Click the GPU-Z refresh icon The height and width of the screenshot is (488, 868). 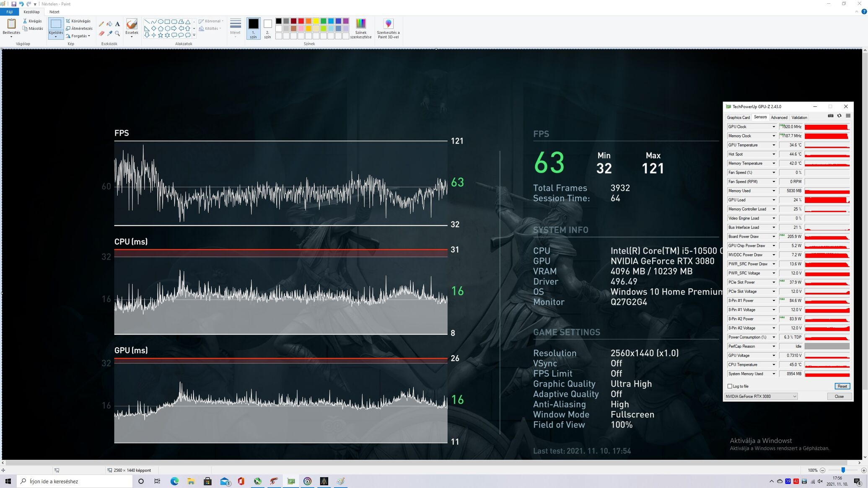tap(839, 116)
